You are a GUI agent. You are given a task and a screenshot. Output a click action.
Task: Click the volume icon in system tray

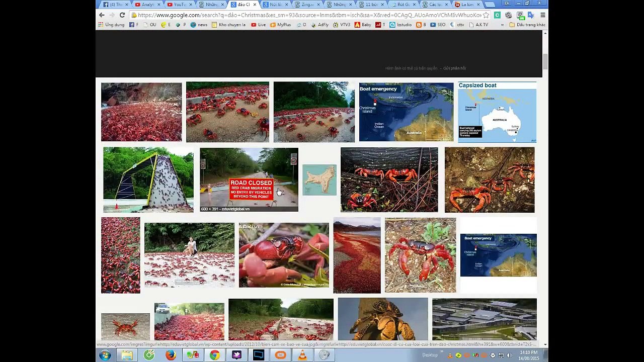(x=509, y=355)
